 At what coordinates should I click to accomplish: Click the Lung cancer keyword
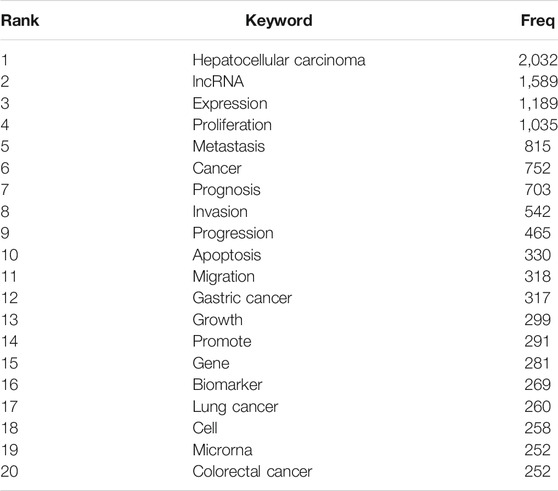click(x=235, y=407)
